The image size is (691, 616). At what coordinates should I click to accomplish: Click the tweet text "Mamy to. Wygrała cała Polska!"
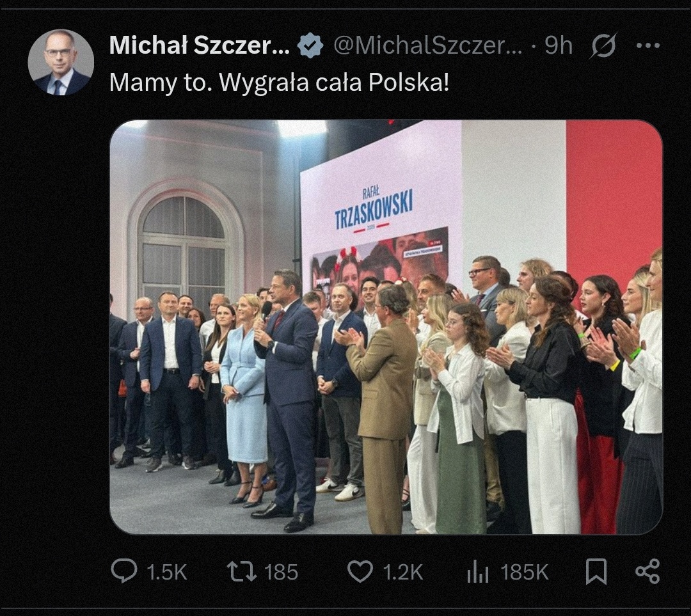coord(279,83)
